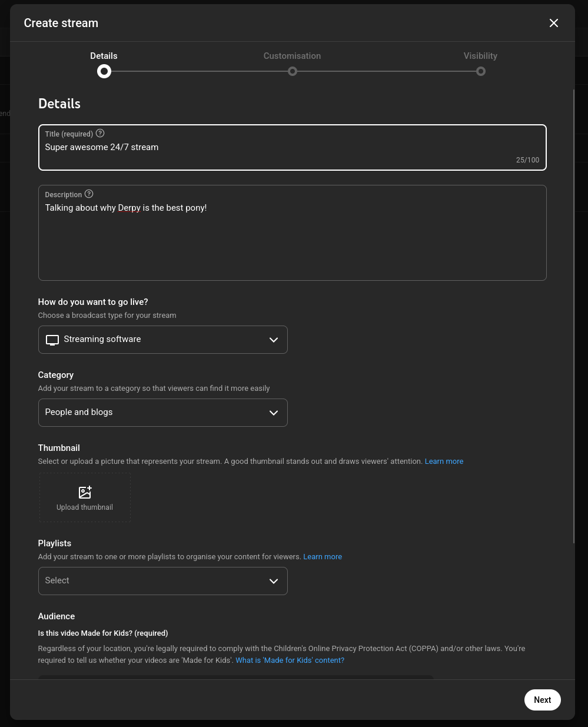
Task: Click the monitor icon beside Streaming software
Action: pos(52,339)
